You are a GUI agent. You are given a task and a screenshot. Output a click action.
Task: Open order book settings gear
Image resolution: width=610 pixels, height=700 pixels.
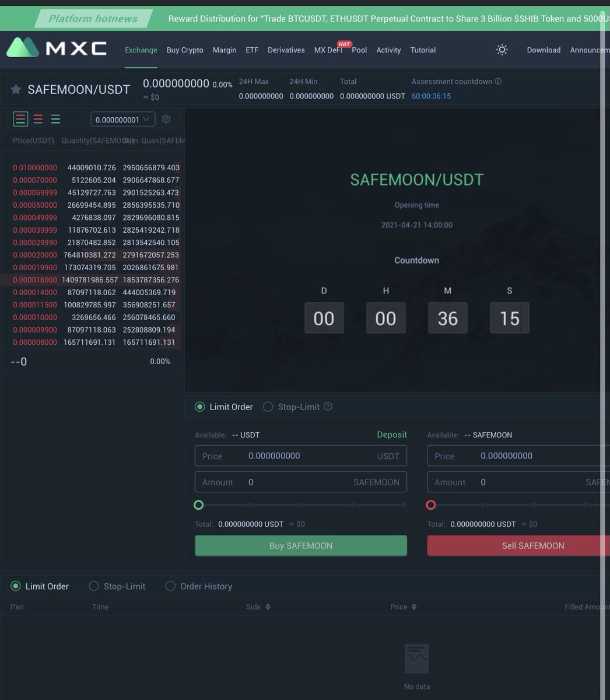166,119
